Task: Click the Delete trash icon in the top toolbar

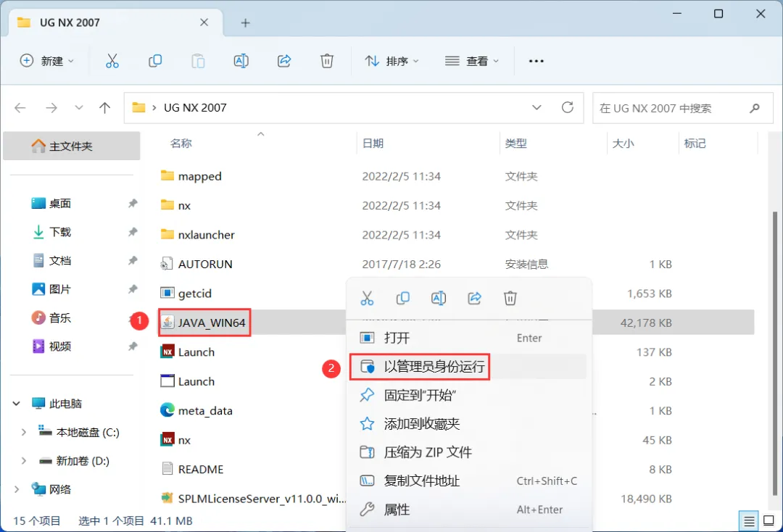Action: 326,61
